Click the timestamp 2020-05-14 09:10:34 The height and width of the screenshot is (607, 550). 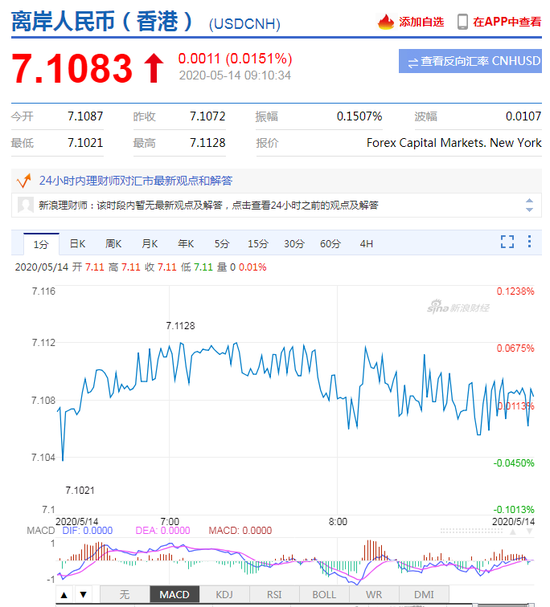click(x=235, y=75)
